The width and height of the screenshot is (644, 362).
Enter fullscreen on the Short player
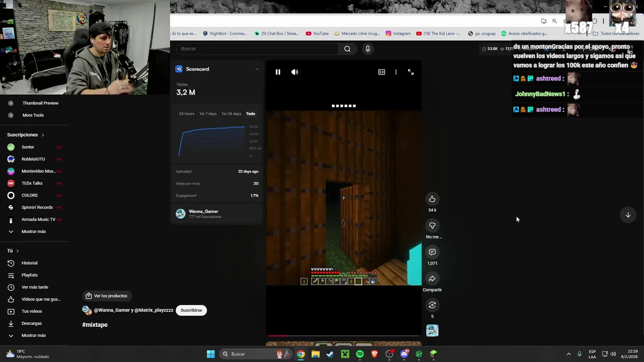tap(411, 72)
